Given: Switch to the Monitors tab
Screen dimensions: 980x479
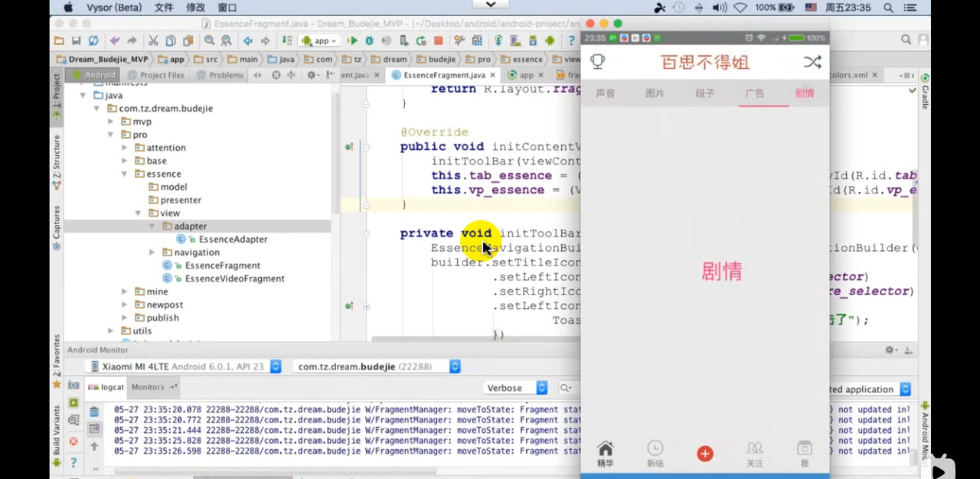Looking at the screenshot, I should pyautogui.click(x=149, y=387).
